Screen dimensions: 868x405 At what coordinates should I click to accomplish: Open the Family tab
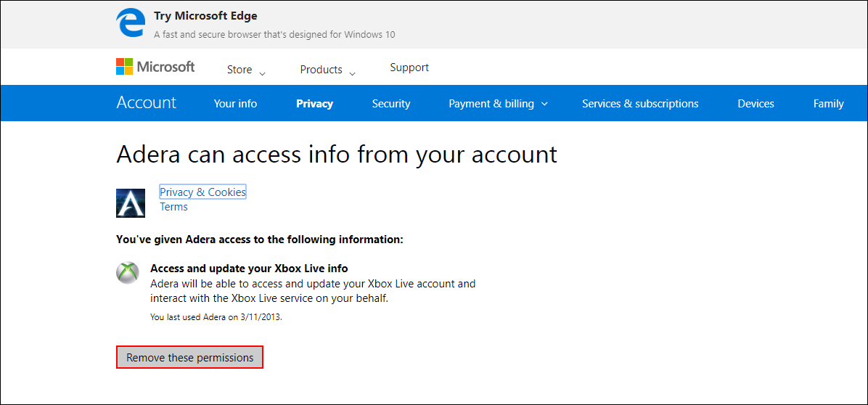click(x=828, y=104)
